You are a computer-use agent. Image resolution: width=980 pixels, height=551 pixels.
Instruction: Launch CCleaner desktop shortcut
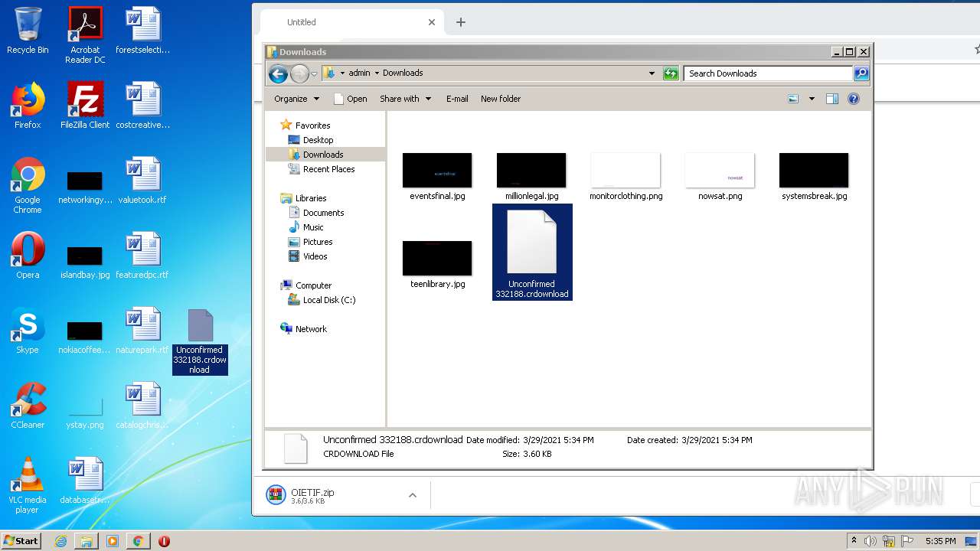[x=28, y=406]
